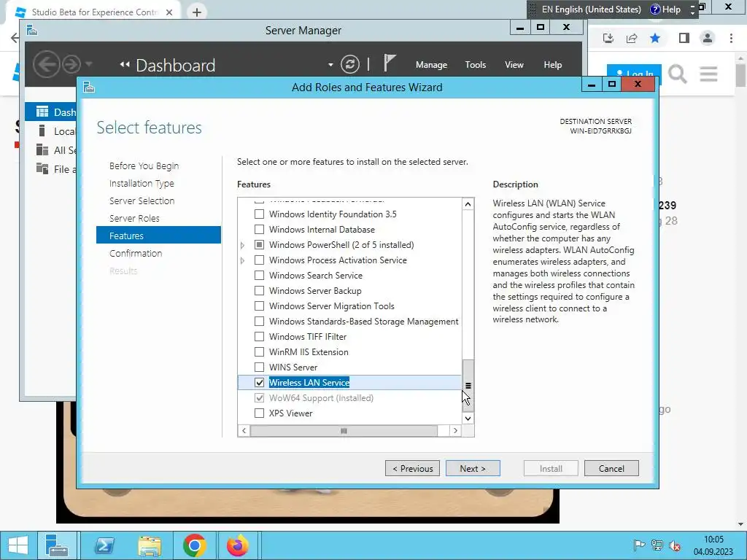Open the Tools menu
Viewport: 747px width, 560px height.
point(476,65)
